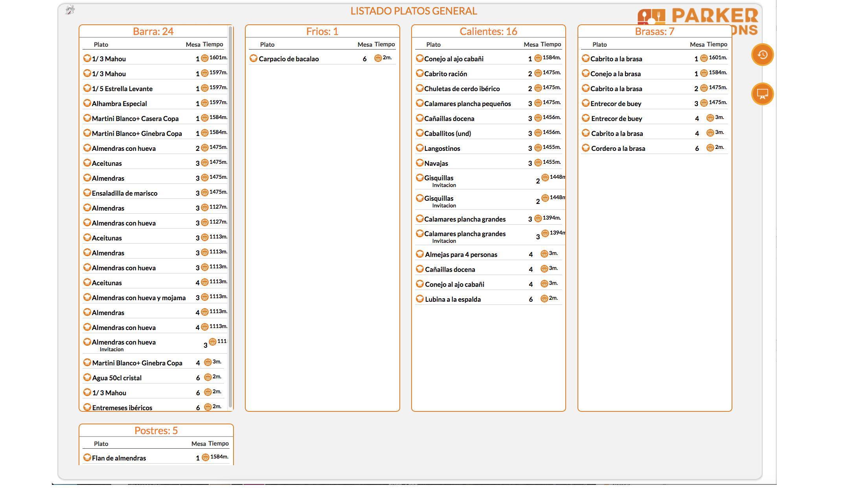Click plate icon for 1/5 Estrella Levante
The image size is (868, 488).
coord(87,88)
